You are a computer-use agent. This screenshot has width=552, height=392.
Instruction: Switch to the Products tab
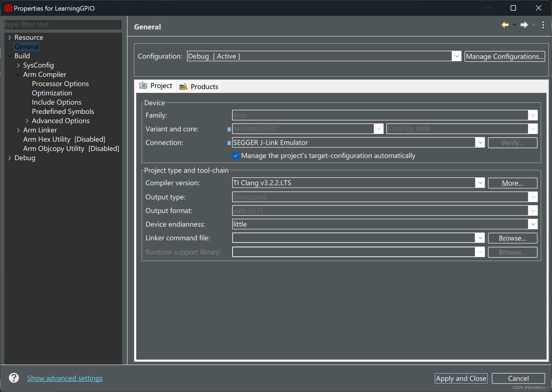pyautogui.click(x=204, y=87)
